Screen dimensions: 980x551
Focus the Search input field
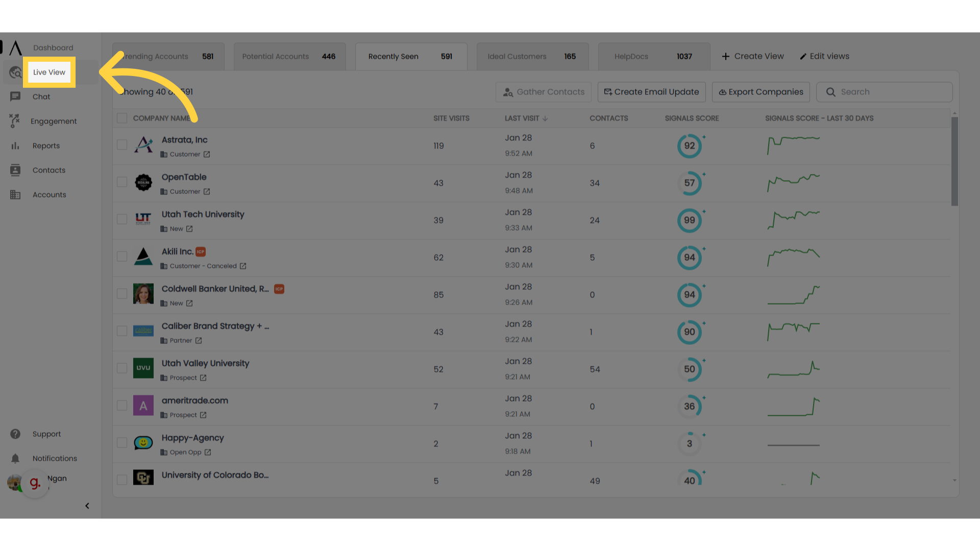click(x=885, y=92)
